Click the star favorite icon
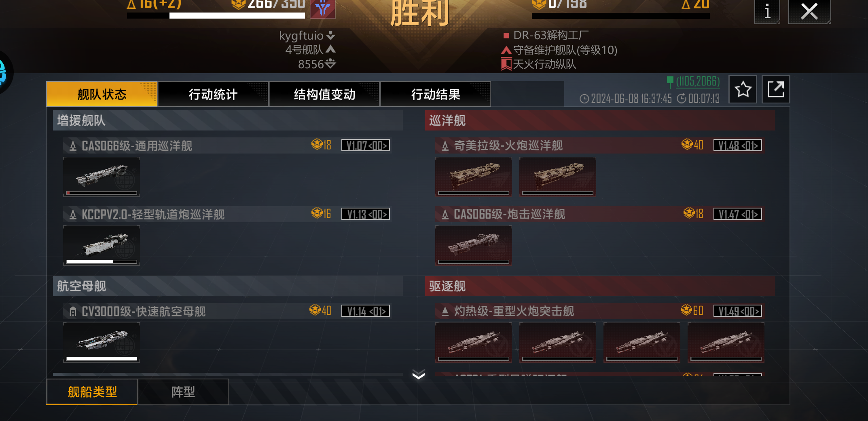 743,89
